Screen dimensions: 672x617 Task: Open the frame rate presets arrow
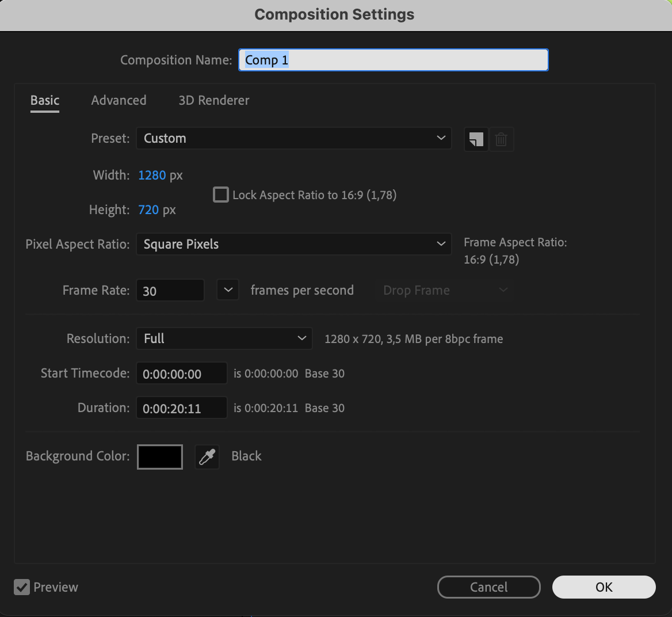point(228,290)
